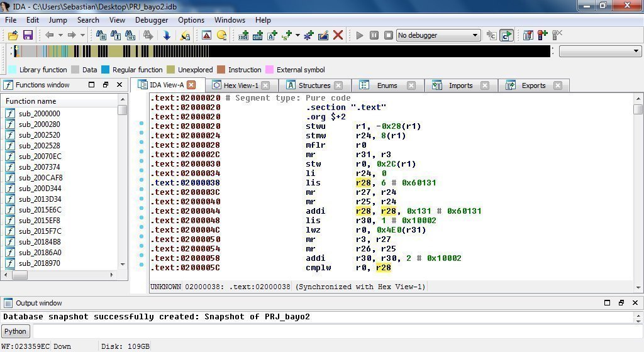Open the File menu
The image size is (644, 352).
[x=11, y=20]
